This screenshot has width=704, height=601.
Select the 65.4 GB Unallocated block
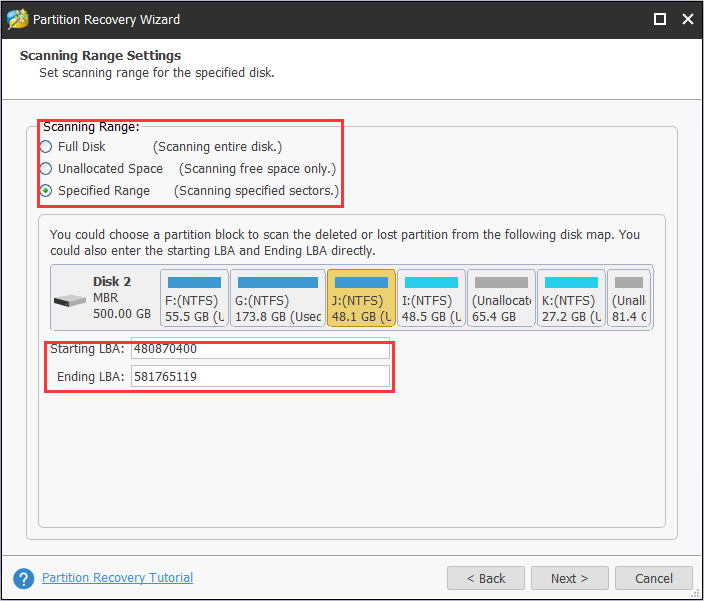[501, 298]
